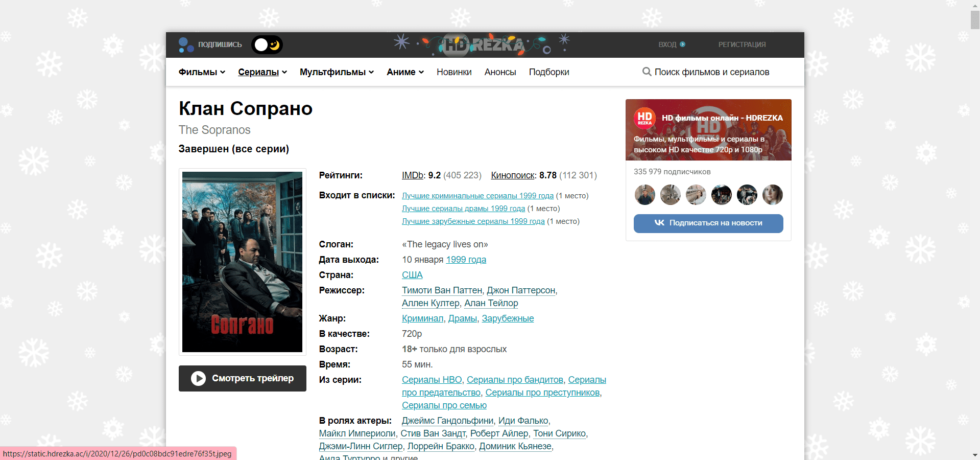The image size is (980, 460).
Task: Open Лучшие сериалы драмы 1999 года list
Action: click(x=463, y=209)
